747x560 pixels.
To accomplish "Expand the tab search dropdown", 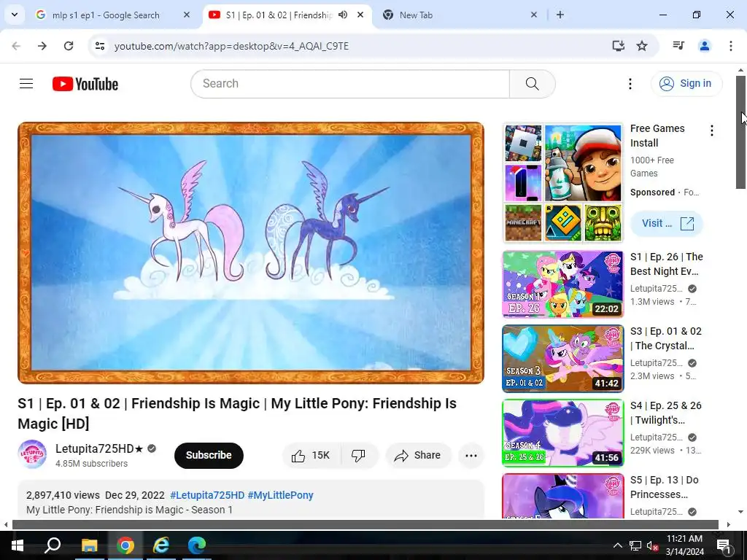I will coord(15,15).
